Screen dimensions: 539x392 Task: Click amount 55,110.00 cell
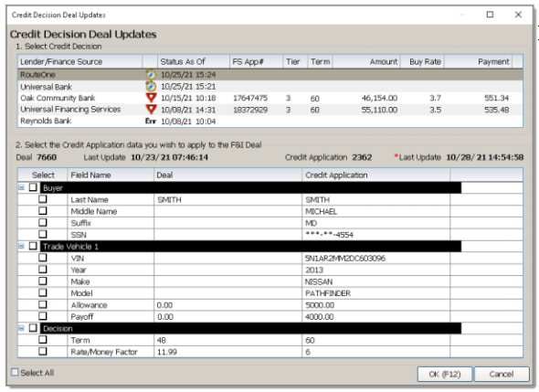click(x=379, y=110)
